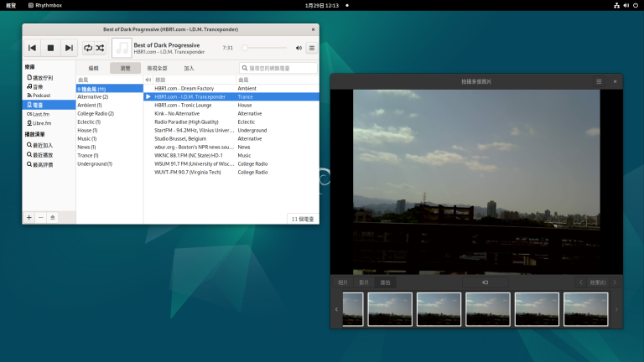Select Alternative (2) genre
644x362 pixels.
[x=110, y=97]
